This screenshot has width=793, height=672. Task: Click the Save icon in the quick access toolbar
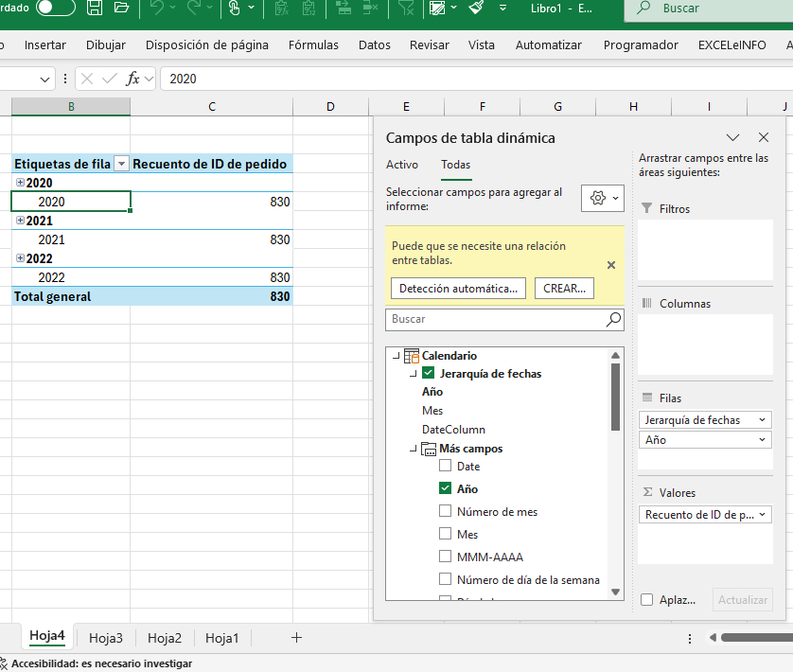click(95, 9)
